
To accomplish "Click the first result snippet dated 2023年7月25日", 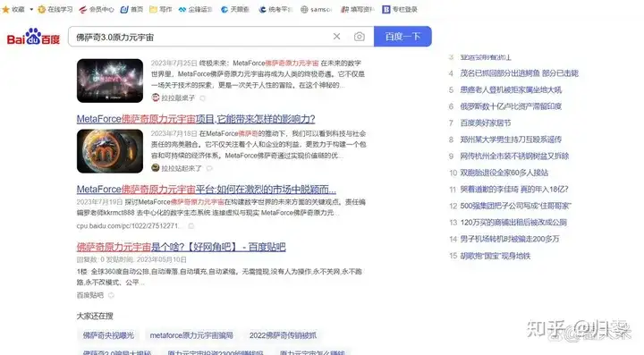I will click(258, 74).
